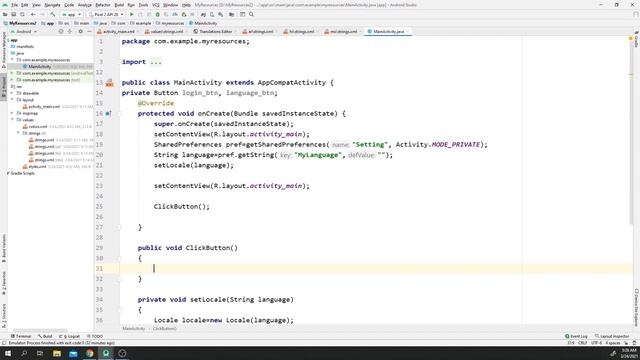Viewport: 640px width, 360px height.
Task: Click the ClickButton() breadcrumb below the editor
Action: tap(164, 329)
